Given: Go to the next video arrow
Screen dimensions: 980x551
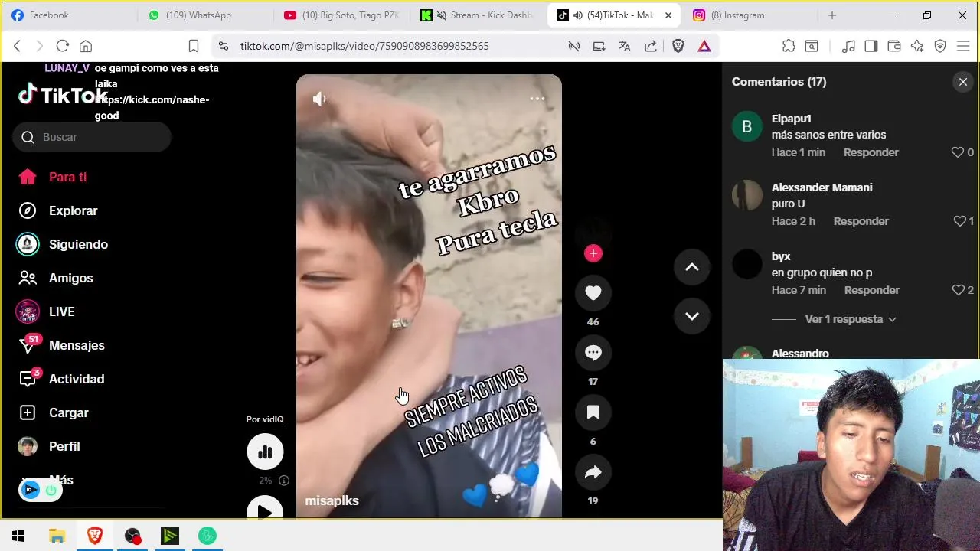Looking at the screenshot, I should pos(691,316).
